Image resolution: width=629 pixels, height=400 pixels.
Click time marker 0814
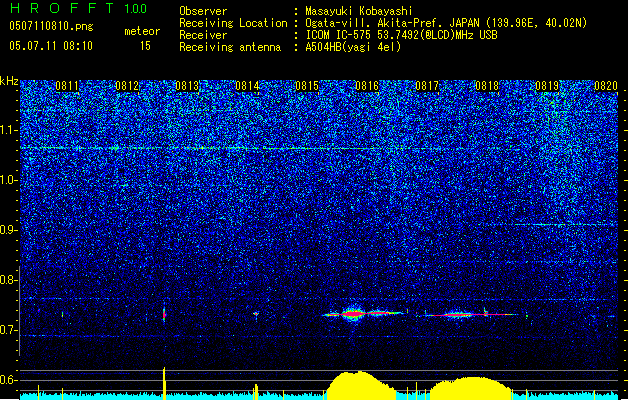click(247, 86)
